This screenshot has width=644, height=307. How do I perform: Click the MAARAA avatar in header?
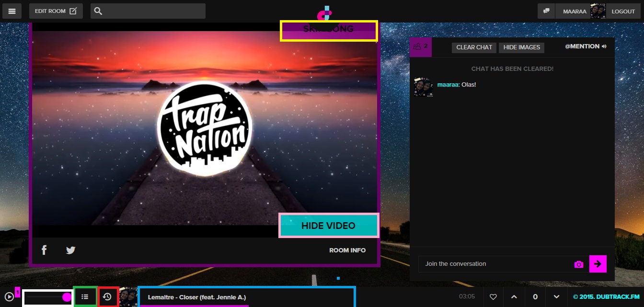click(598, 11)
